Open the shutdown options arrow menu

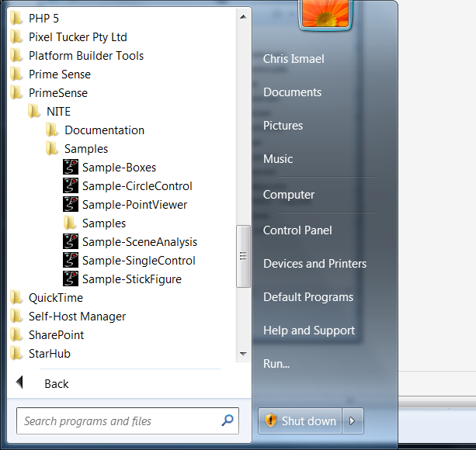click(353, 421)
